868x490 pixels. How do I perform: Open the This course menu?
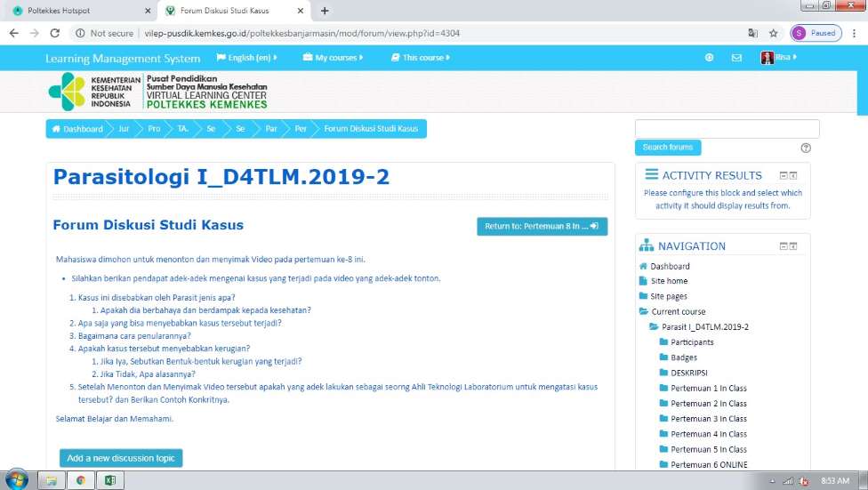pos(422,58)
